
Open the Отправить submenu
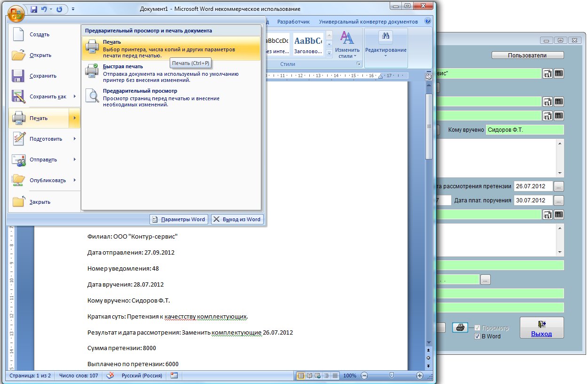[x=44, y=160]
